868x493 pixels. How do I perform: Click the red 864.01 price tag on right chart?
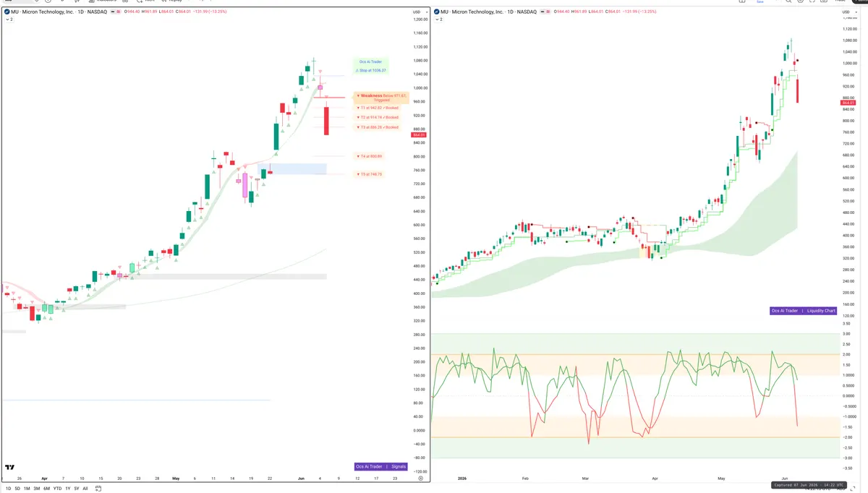tap(848, 103)
